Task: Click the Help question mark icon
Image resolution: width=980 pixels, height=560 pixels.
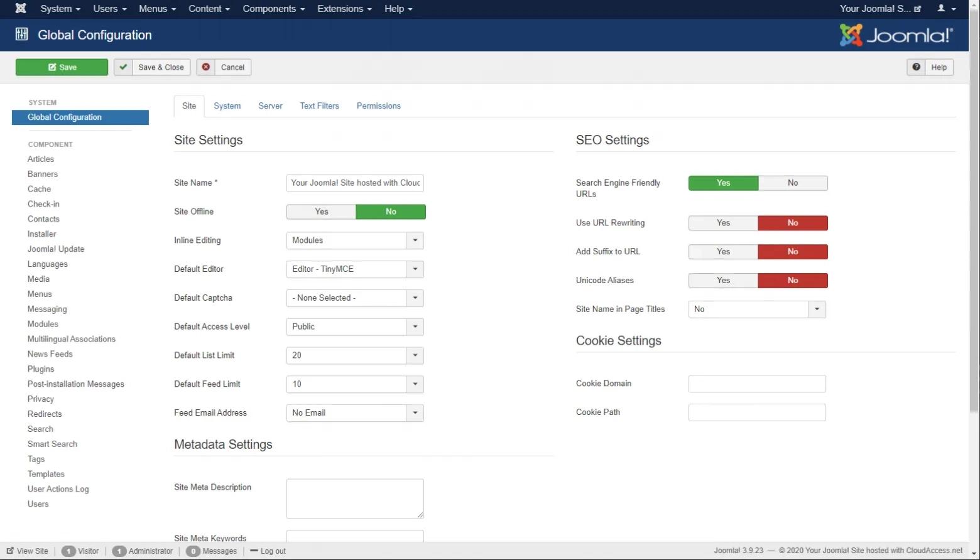Action: tap(916, 67)
